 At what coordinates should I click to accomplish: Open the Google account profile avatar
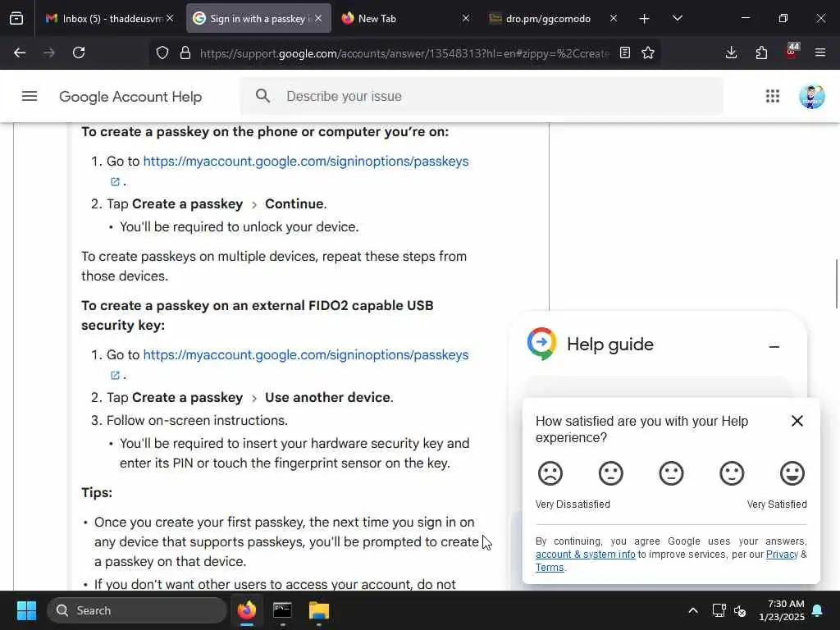tap(812, 97)
